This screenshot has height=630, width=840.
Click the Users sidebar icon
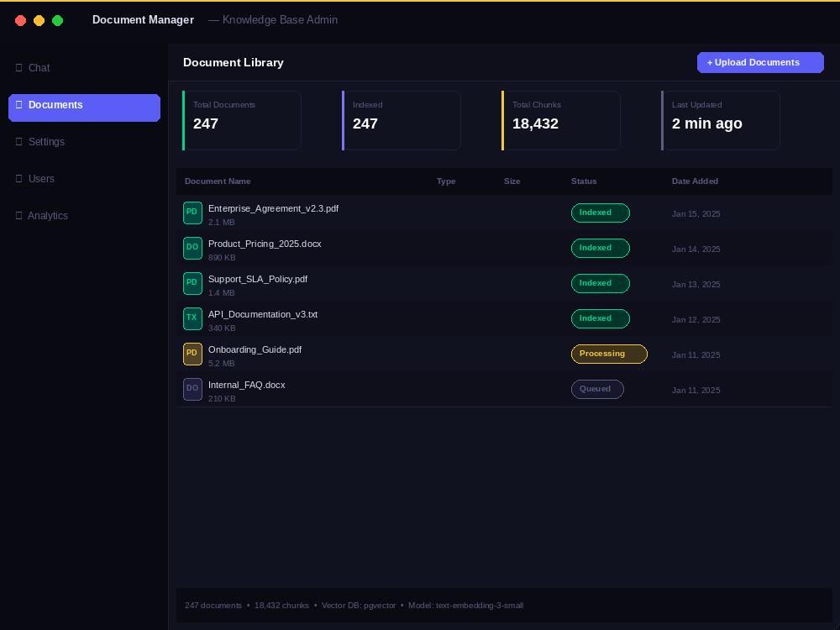tap(18, 178)
